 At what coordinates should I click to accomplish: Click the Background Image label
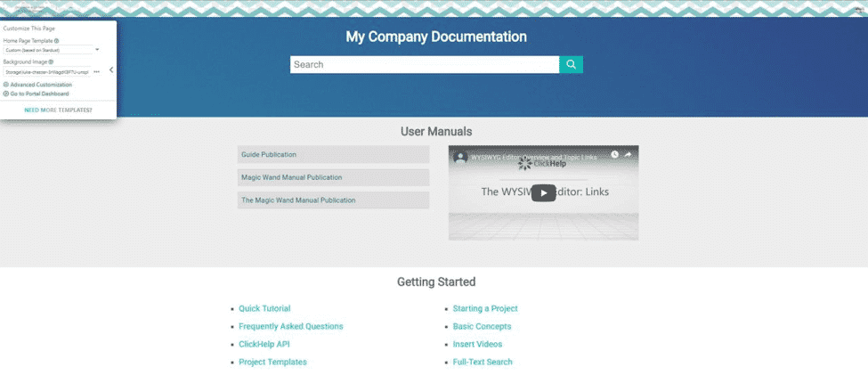tap(25, 62)
